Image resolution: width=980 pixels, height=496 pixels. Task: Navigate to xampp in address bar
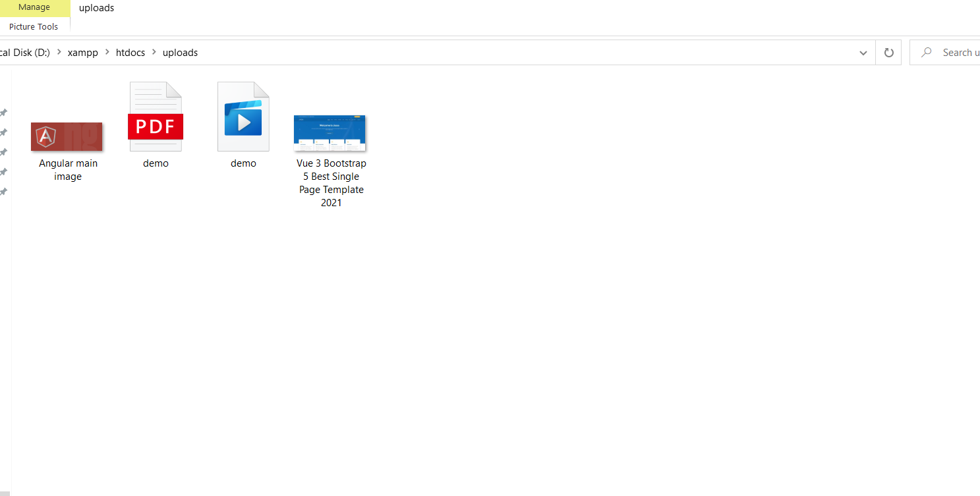(x=83, y=53)
